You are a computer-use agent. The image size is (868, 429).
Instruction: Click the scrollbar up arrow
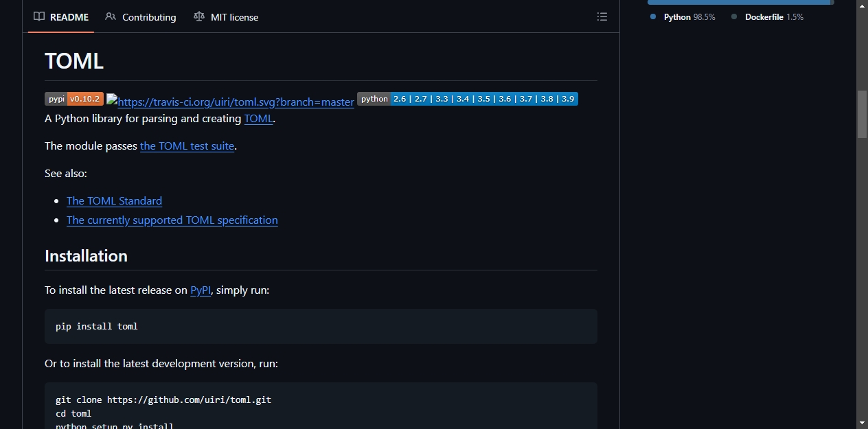[862, 5]
